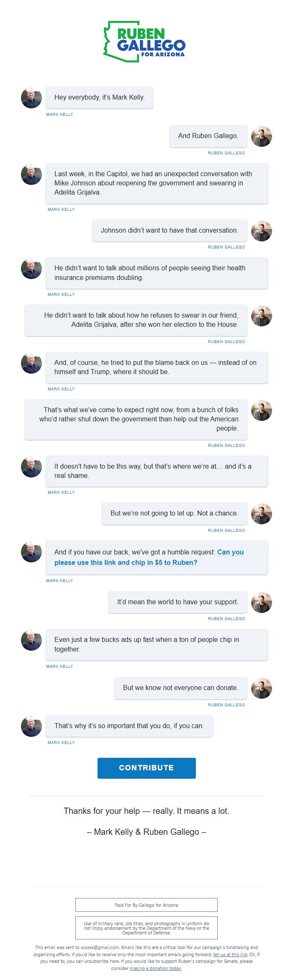
Task: Click Ruben Gallego's avatar beside "And Ruben Gallego" message
Action: 262,136
